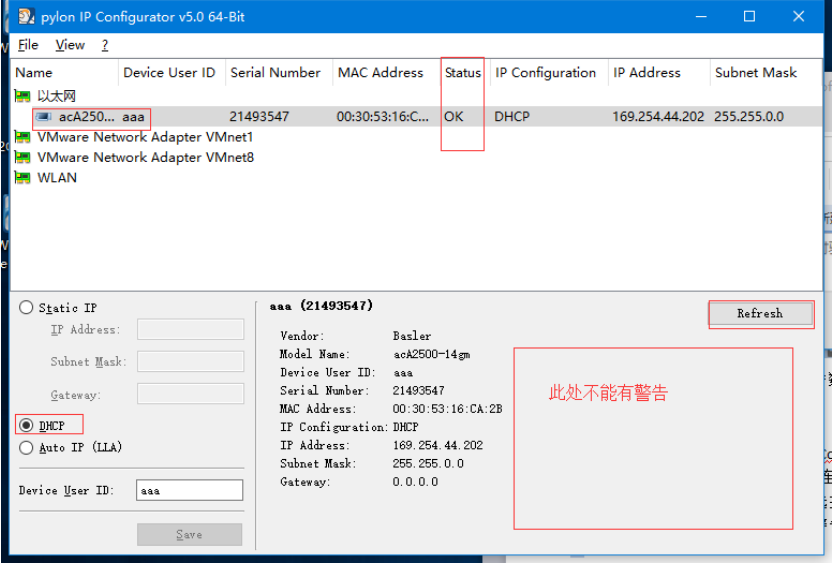Click the 以太网 network adapter icon
839x563 pixels.
22,96
